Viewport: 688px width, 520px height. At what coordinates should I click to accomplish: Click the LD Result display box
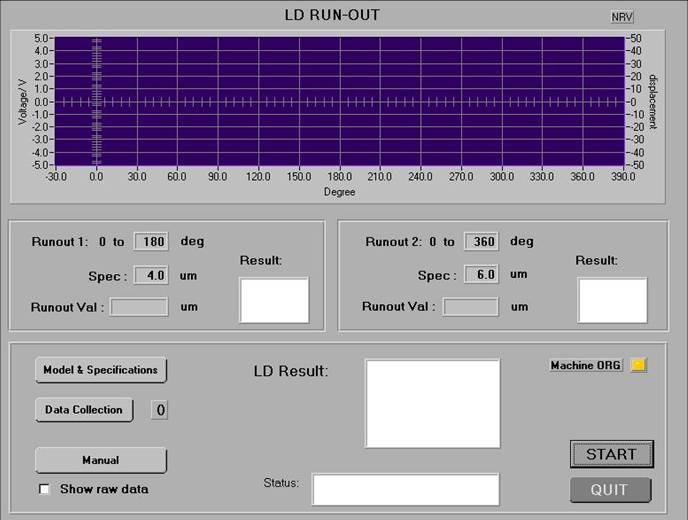tap(432, 403)
